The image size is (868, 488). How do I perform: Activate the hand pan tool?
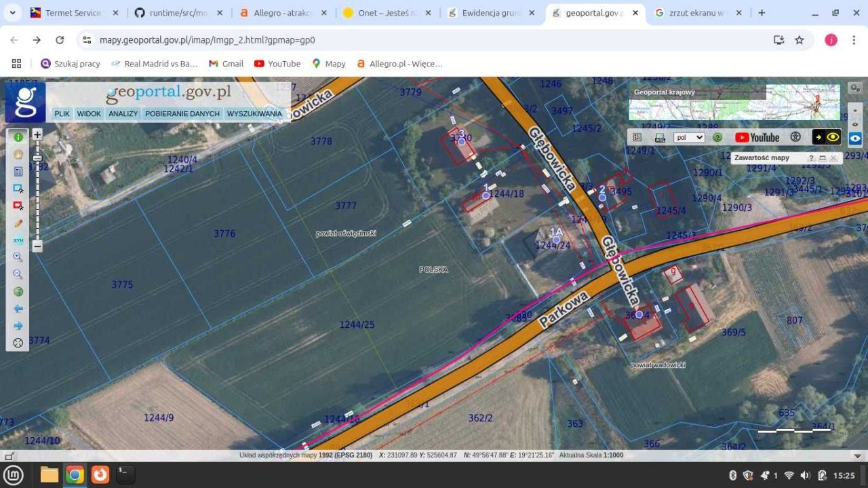point(18,154)
